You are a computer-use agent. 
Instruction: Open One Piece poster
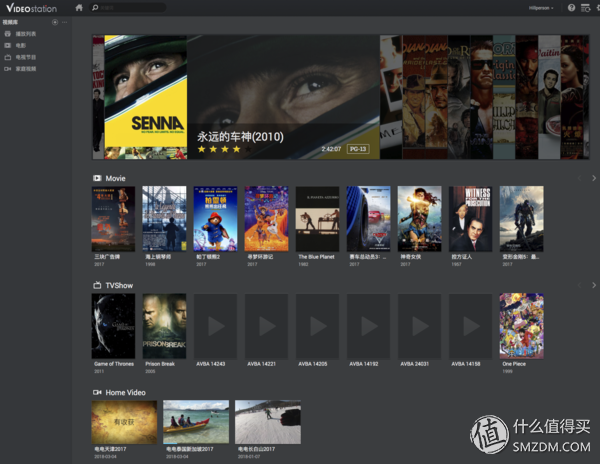[x=522, y=326]
